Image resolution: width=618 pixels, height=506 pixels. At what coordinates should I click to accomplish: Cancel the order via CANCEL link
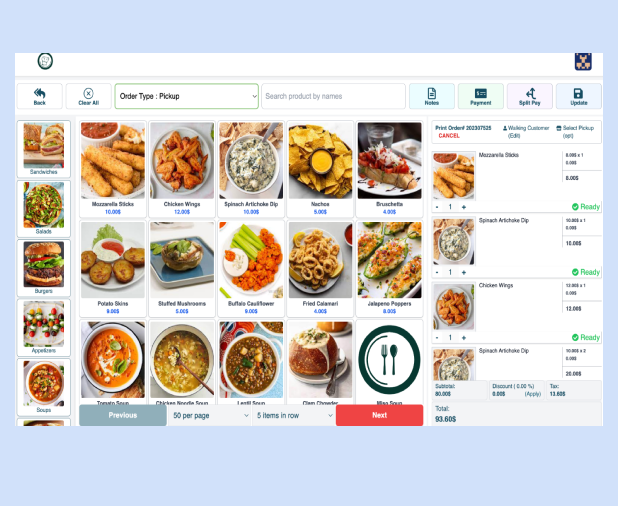449,136
